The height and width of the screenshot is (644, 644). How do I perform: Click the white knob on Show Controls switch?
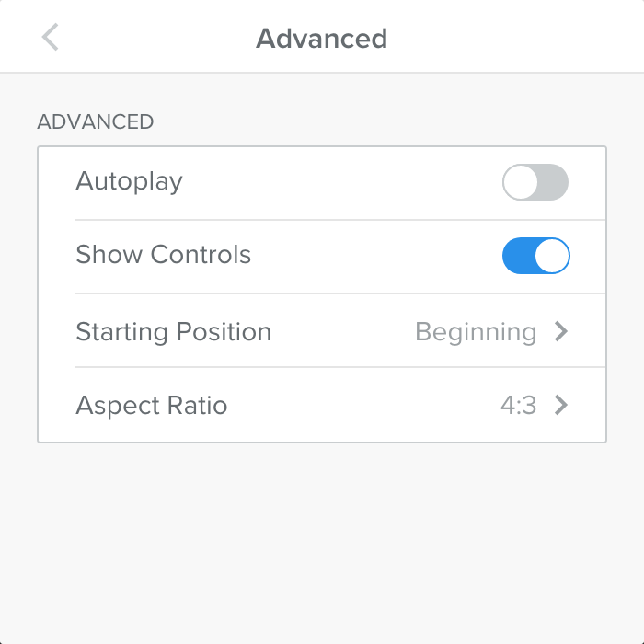pyautogui.click(x=552, y=256)
